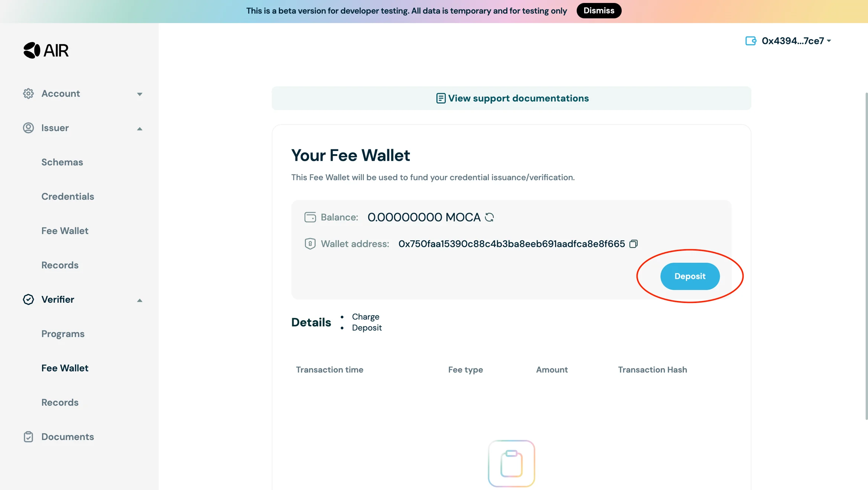The image size is (868, 490).
Task: Copy the wallet address
Action: (x=634, y=244)
